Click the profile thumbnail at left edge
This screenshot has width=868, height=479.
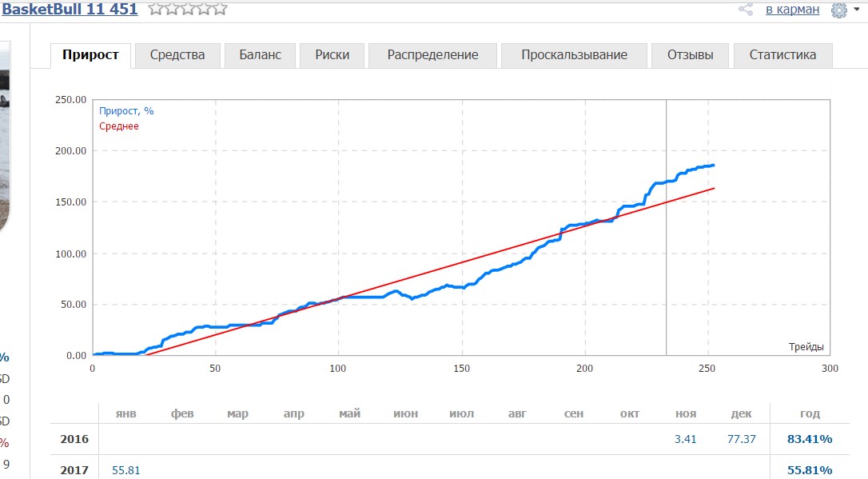tap(4, 136)
